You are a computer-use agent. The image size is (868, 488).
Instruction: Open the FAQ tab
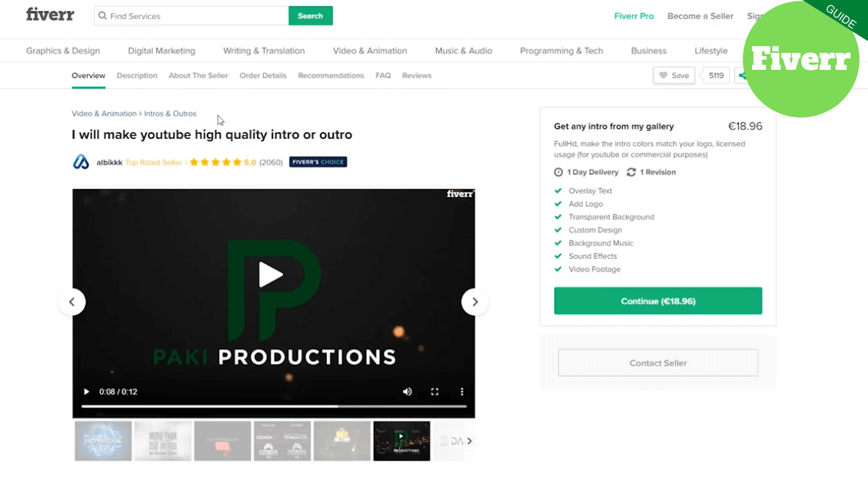[x=383, y=75]
